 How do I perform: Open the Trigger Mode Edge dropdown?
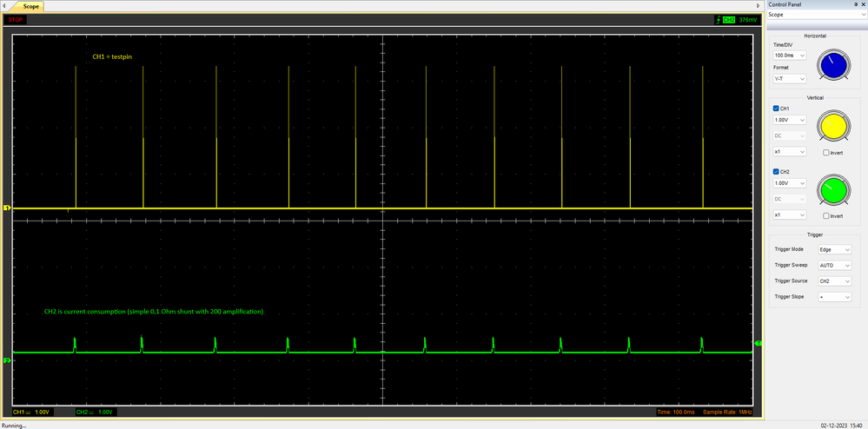(x=834, y=249)
